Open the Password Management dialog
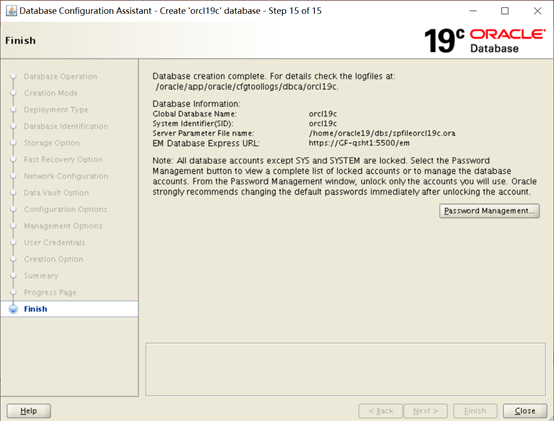 pyautogui.click(x=489, y=211)
